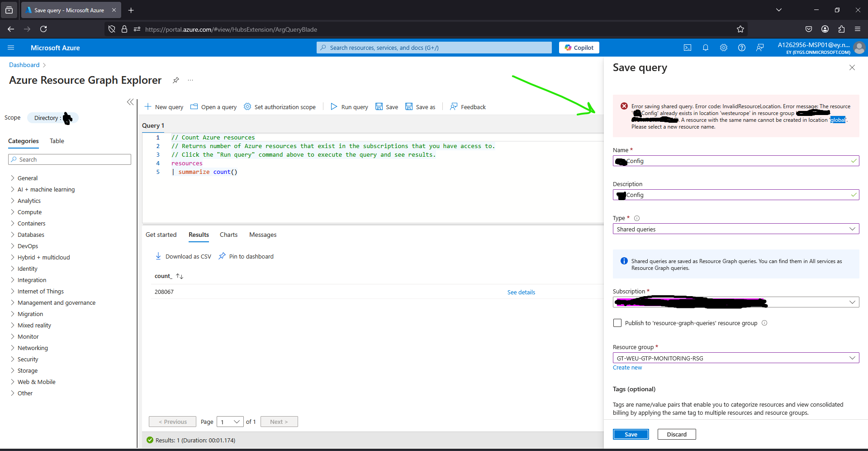Click Feedback in the query toolbar
Image resolution: width=868 pixels, height=451 pixels.
point(468,107)
